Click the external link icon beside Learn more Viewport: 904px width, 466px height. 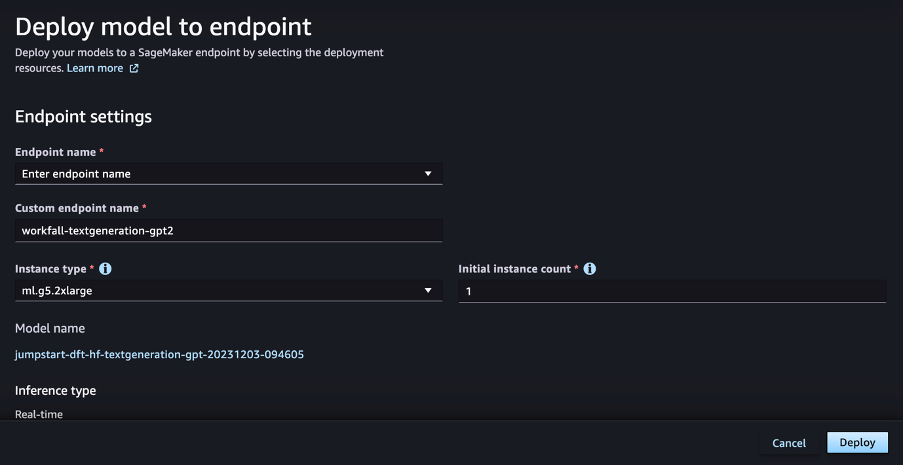pos(134,69)
